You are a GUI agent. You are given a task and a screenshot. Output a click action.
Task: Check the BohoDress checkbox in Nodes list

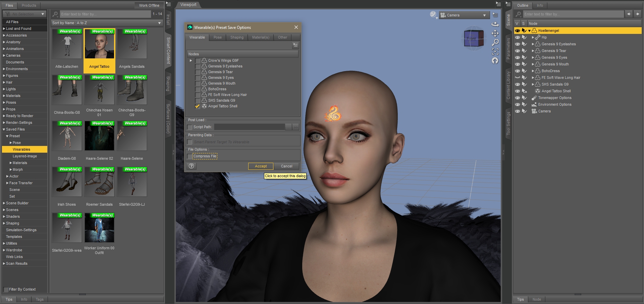coord(198,89)
